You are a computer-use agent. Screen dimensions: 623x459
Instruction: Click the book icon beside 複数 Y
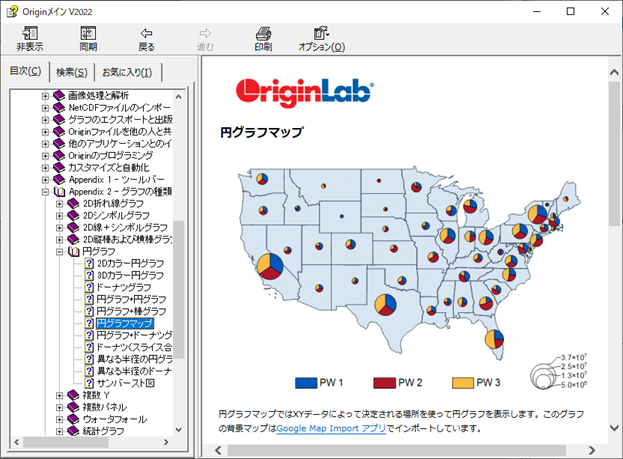pos(73,395)
